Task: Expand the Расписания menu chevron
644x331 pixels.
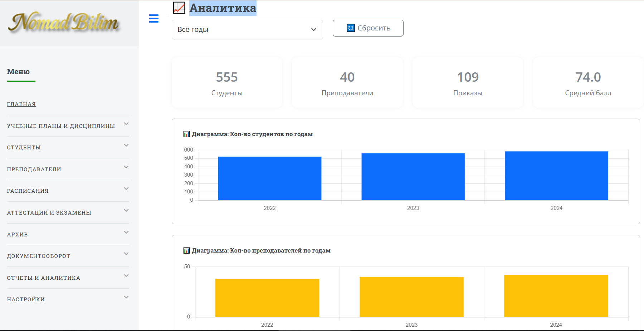Action: pos(126,189)
